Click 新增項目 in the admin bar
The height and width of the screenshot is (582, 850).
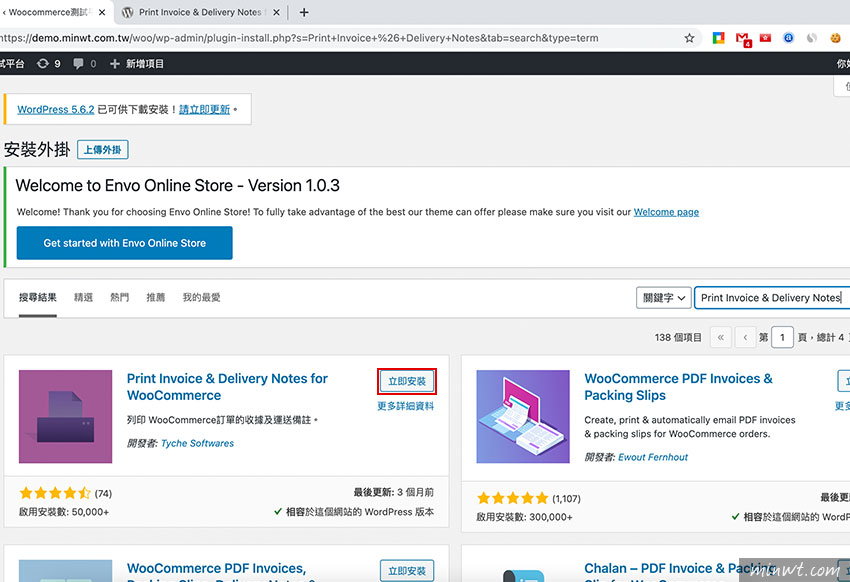pyautogui.click(x=137, y=63)
